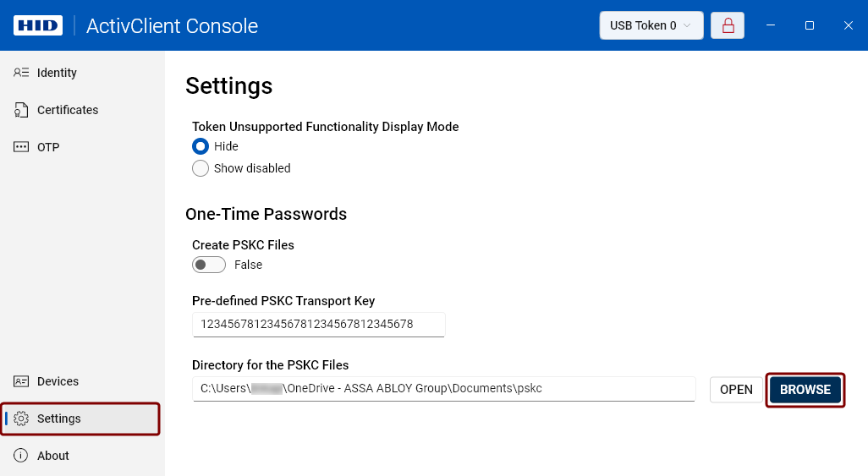The height and width of the screenshot is (476, 868).
Task: Click the Identity icon in sidebar
Action: pyautogui.click(x=21, y=73)
